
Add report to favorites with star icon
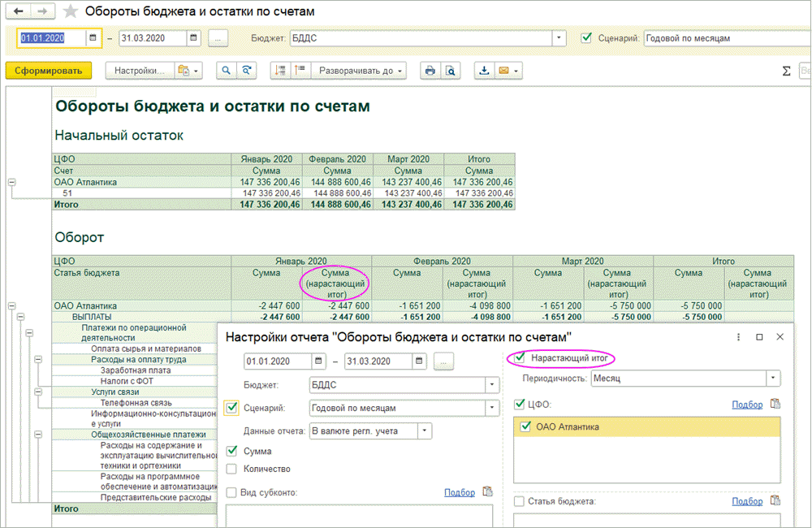(x=71, y=12)
